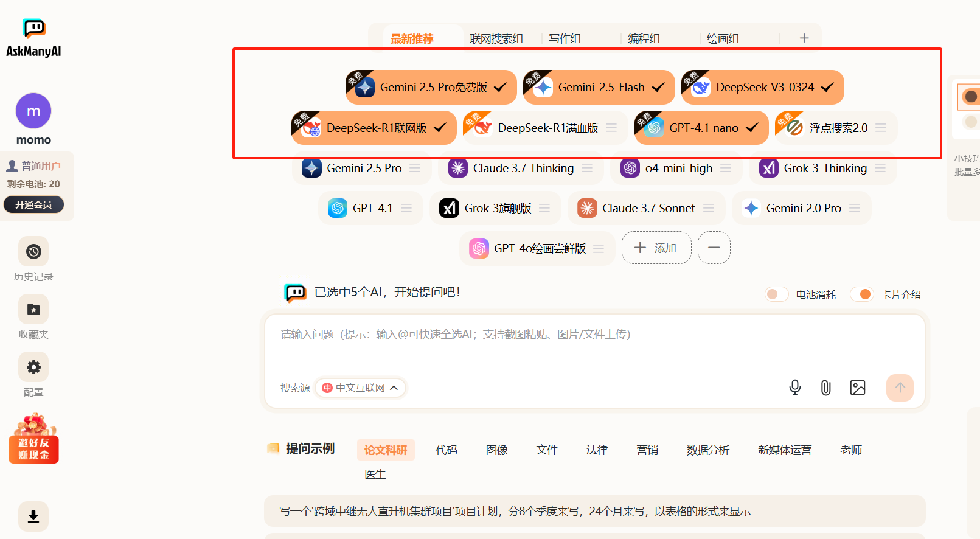Select the 代码 example category
The width and height of the screenshot is (980, 539).
click(x=447, y=450)
